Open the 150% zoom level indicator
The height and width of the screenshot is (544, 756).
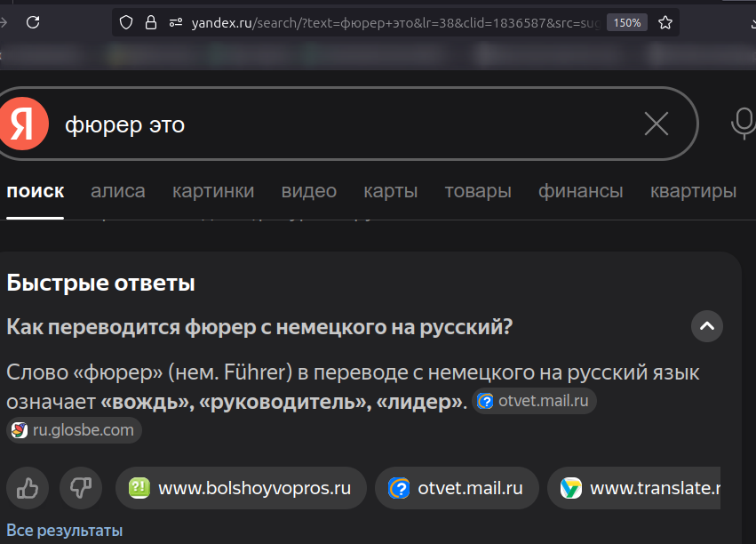pos(626,22)
